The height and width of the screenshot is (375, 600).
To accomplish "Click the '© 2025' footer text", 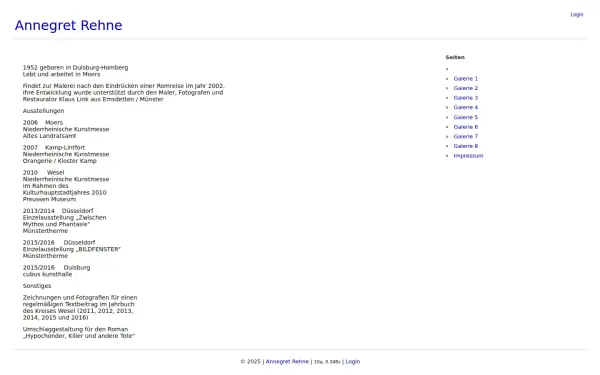I will 250,362.
